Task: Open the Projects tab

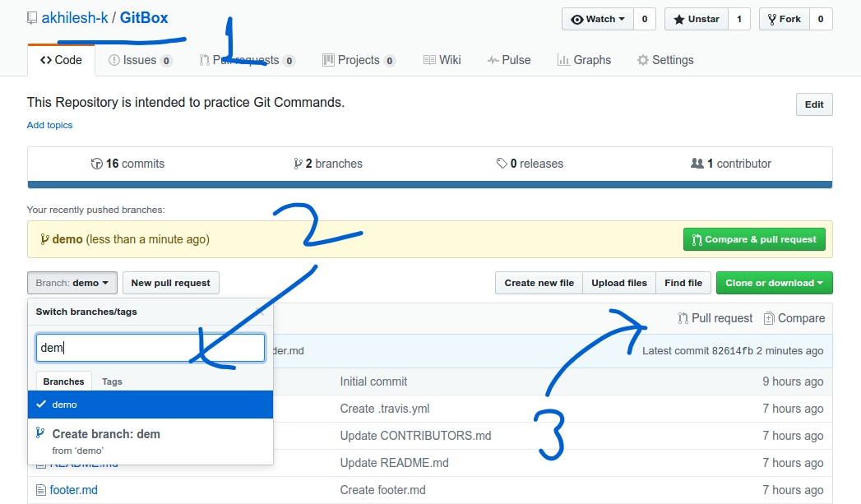Action: (359, 60)
